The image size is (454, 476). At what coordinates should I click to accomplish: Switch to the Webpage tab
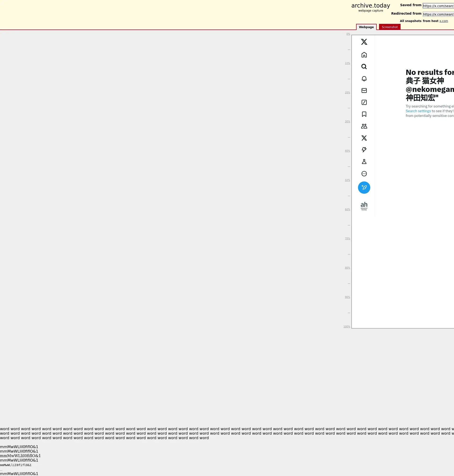[x=366, y=27]
